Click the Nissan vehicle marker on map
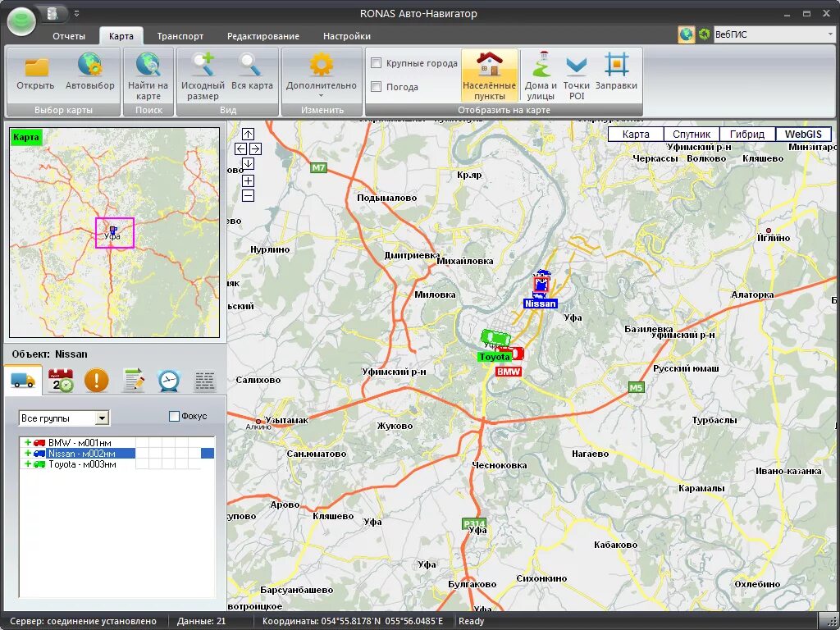Viewport: 840px width, 630px height. coord(541,285)
